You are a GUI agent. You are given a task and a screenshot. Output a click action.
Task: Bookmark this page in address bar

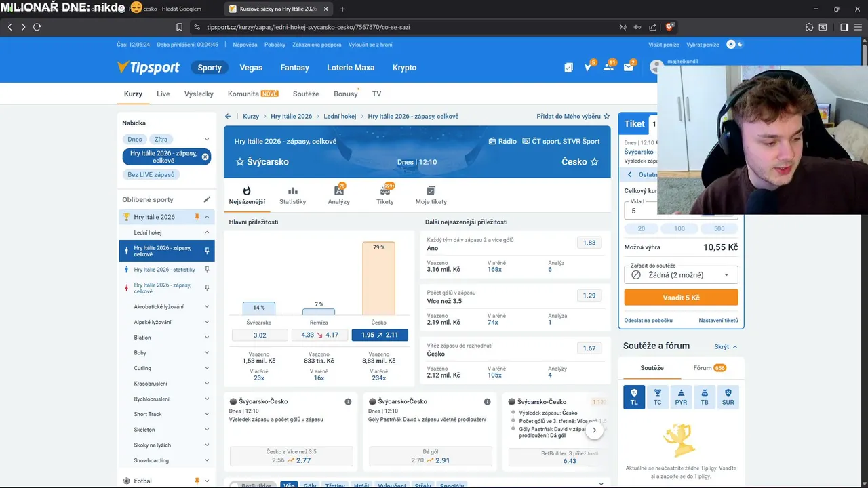179,27
